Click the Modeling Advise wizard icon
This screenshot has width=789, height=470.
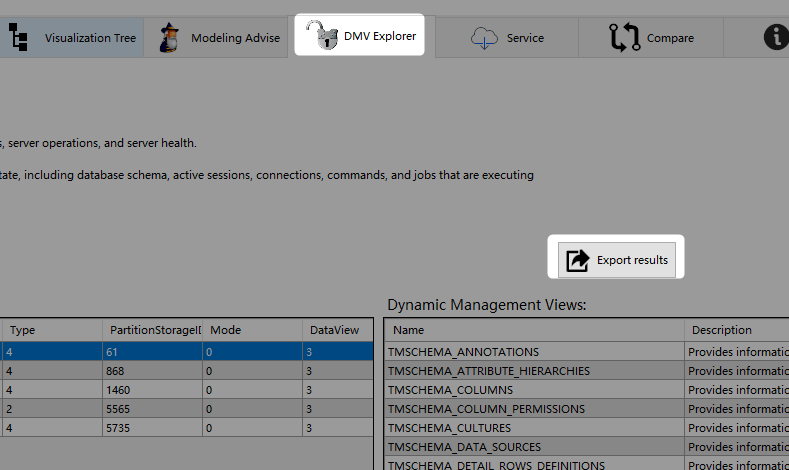click(x=174, y=38)
